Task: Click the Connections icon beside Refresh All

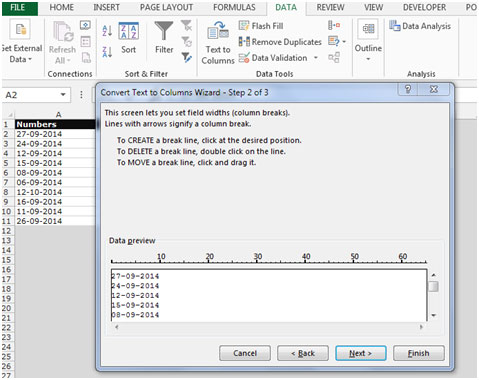Action: 85,25
